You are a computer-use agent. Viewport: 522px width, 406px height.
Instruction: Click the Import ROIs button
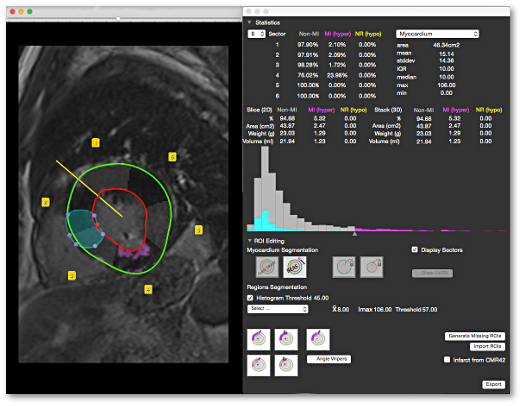pyautogui.click(x=487, y=347)
